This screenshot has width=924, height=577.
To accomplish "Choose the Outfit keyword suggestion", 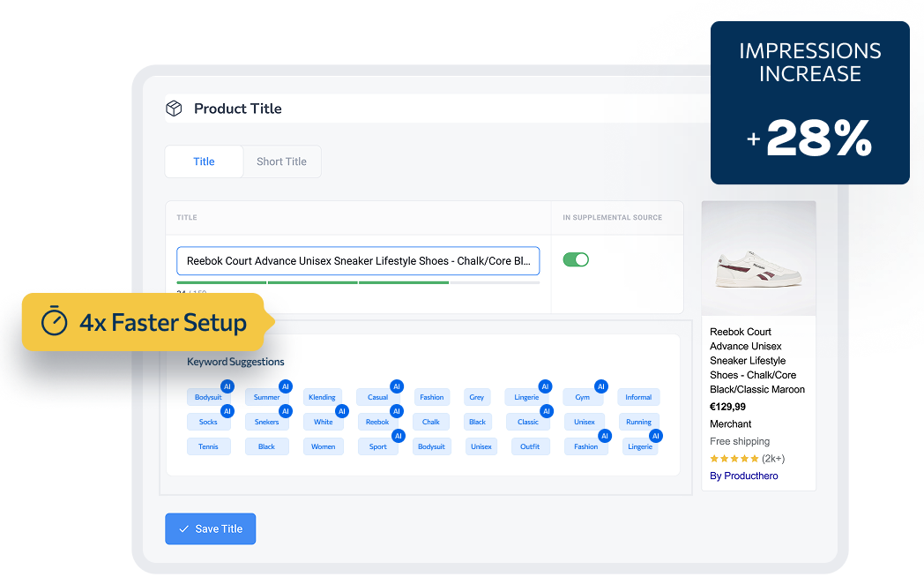I will (531, 446).
